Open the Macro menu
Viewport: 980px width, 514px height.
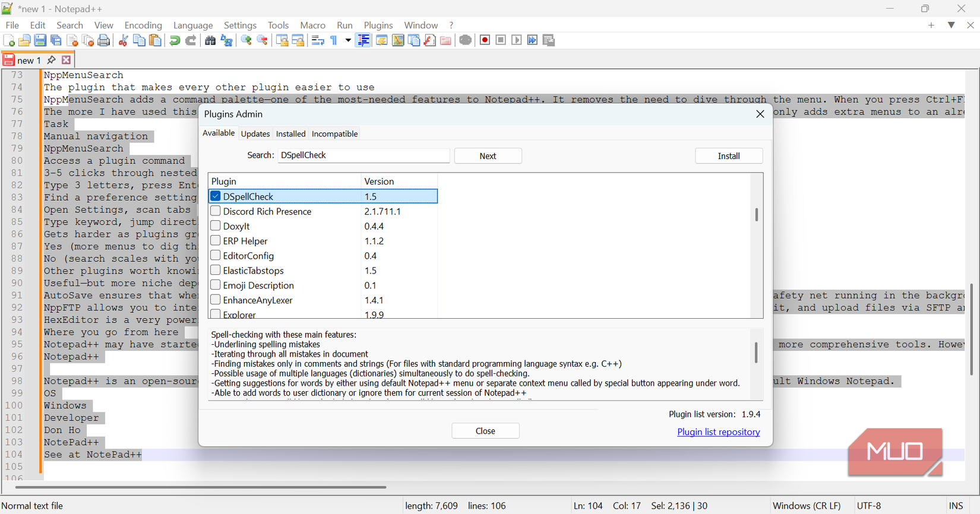[x=312, y=25]
